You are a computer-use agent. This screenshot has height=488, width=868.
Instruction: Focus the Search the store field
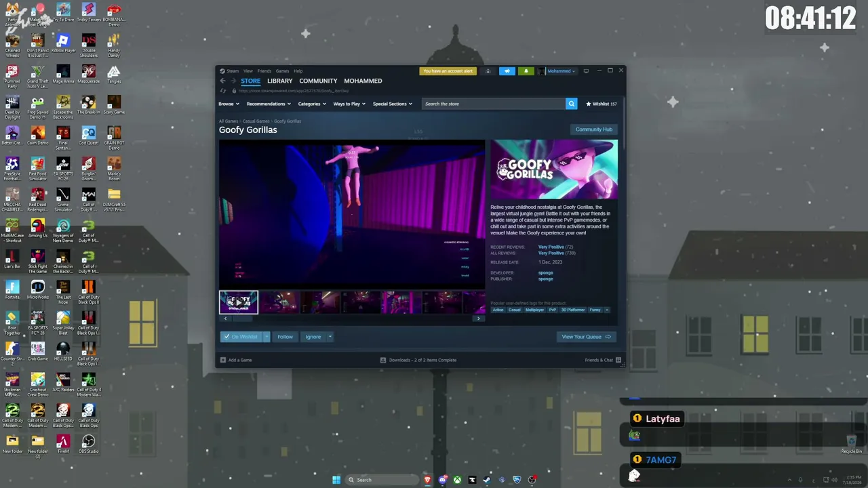[x=494, y=104]
